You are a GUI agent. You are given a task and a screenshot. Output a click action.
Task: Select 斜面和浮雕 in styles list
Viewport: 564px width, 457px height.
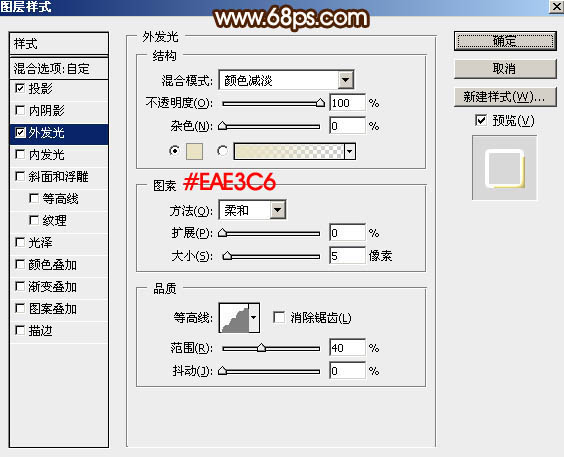pos(59,177)
